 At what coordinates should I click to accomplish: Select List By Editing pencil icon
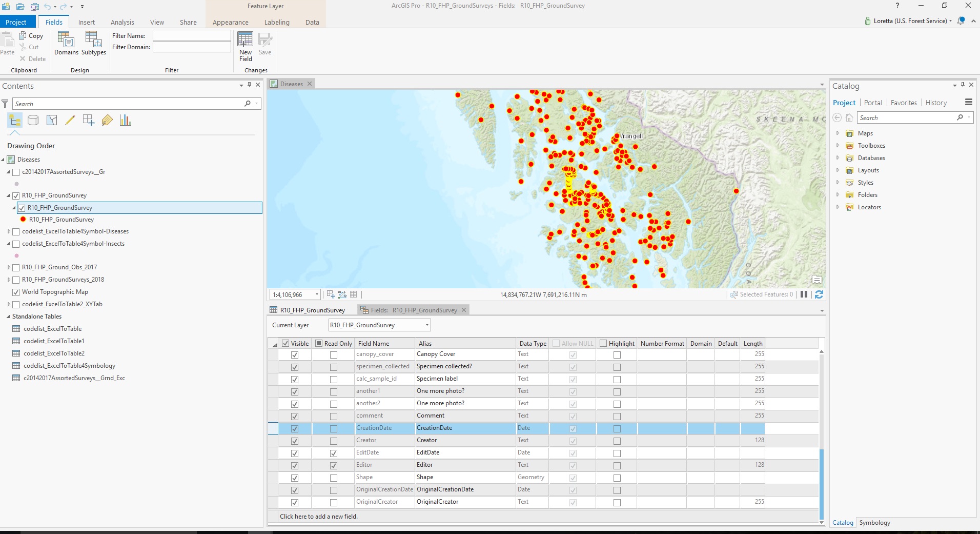(70, 120)
